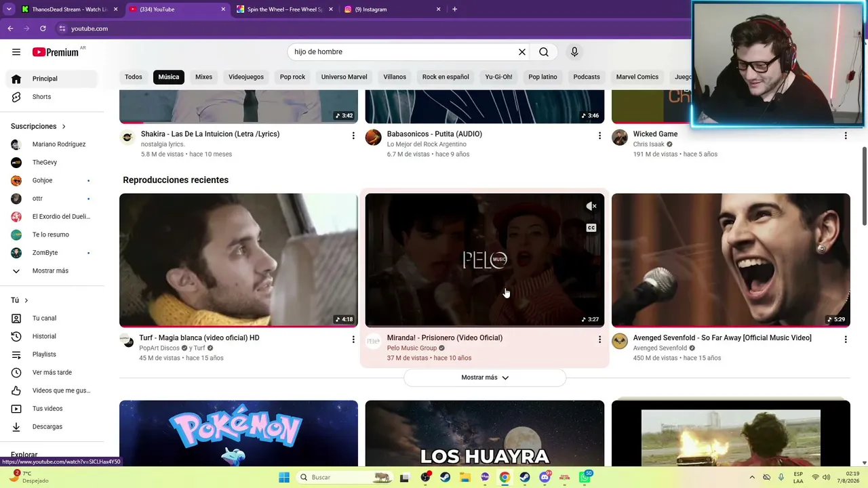868x488 pixels.
Task: Open Mariano Rodríguez subscription channel
Action: pos(53,144)
